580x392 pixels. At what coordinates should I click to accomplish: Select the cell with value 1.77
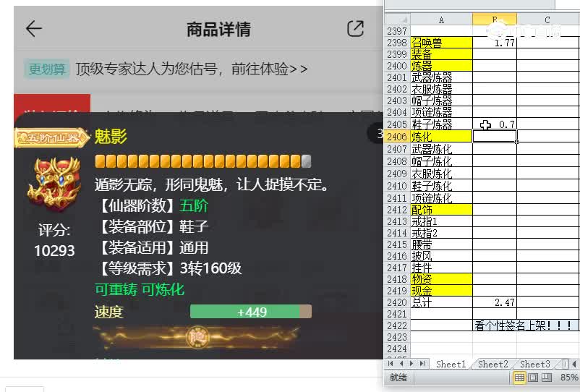click(495, 43)
